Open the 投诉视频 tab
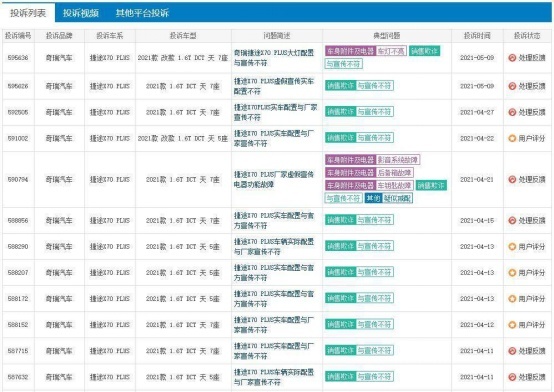This screenshot has width=554, height=392. click(x=81, y=13)
